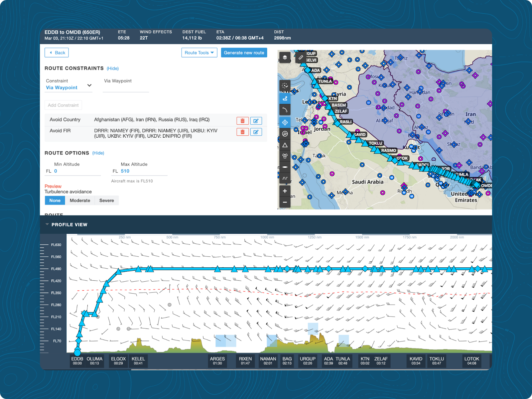Go back using the Back button

pos(57,53)
